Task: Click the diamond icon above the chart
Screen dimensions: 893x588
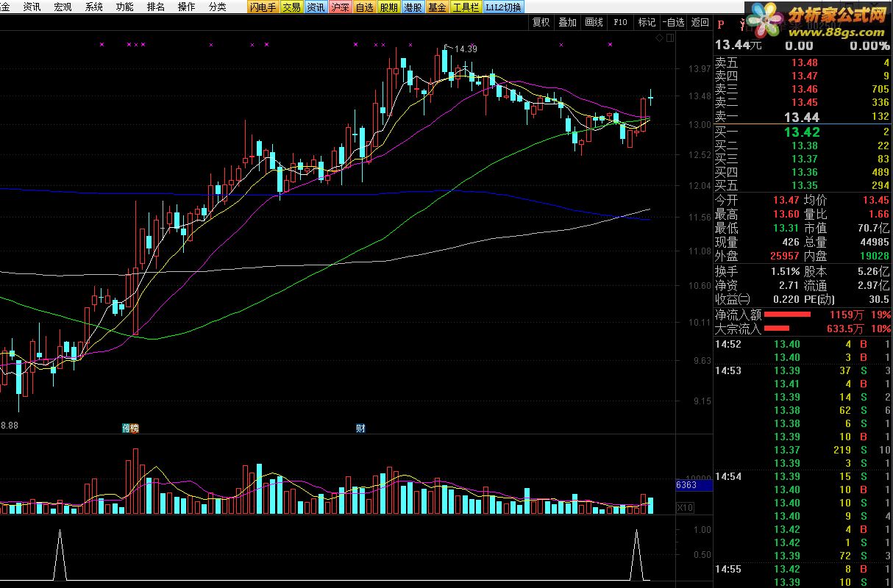Action: (660, 38)
